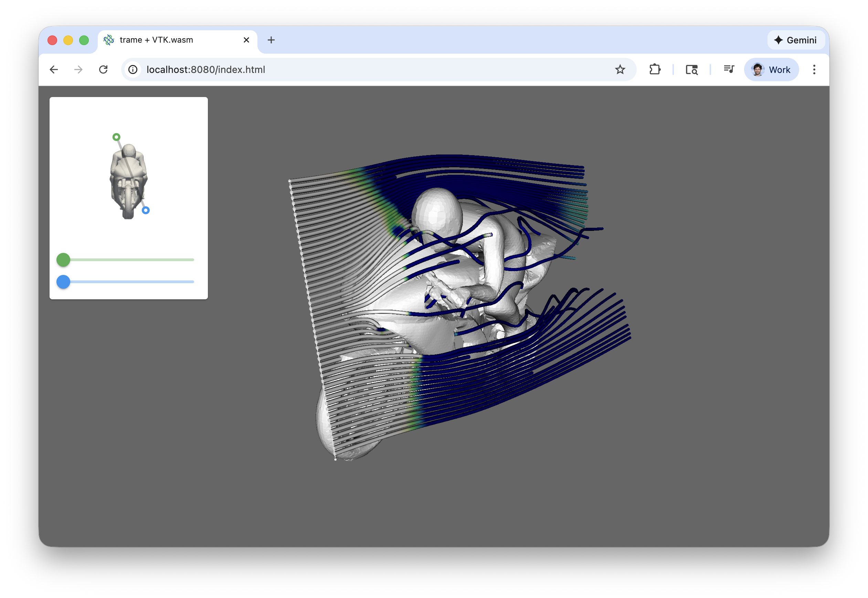Screen dimensions: 868x598
Task: Reload the page
Action: (x=104, y=70)
